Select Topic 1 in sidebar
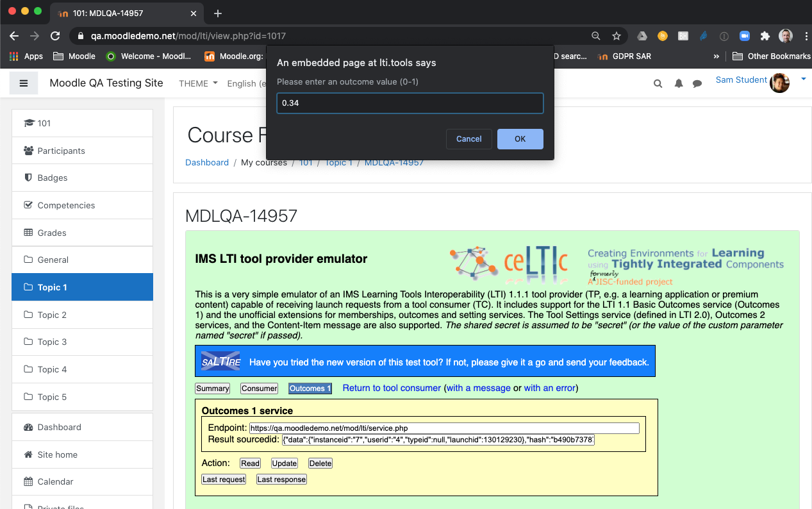This screenshot has height=509, width=812. 82,287
